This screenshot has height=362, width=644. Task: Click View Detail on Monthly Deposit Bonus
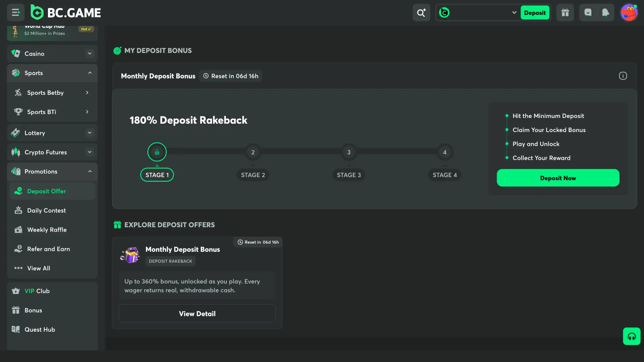tap(197, 314)
